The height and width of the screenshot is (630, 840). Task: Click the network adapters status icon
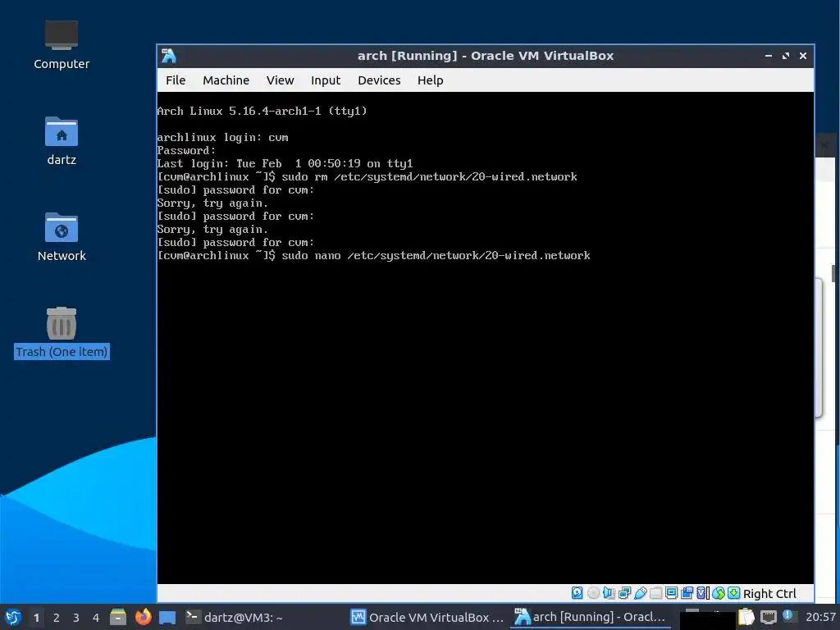624,593
